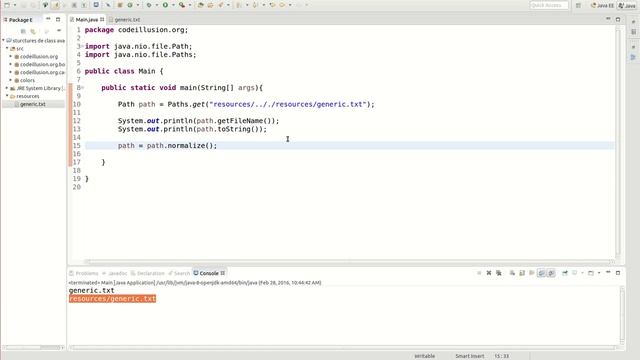
Task: Collapse the src folder node
Action: tap(7, 48)
